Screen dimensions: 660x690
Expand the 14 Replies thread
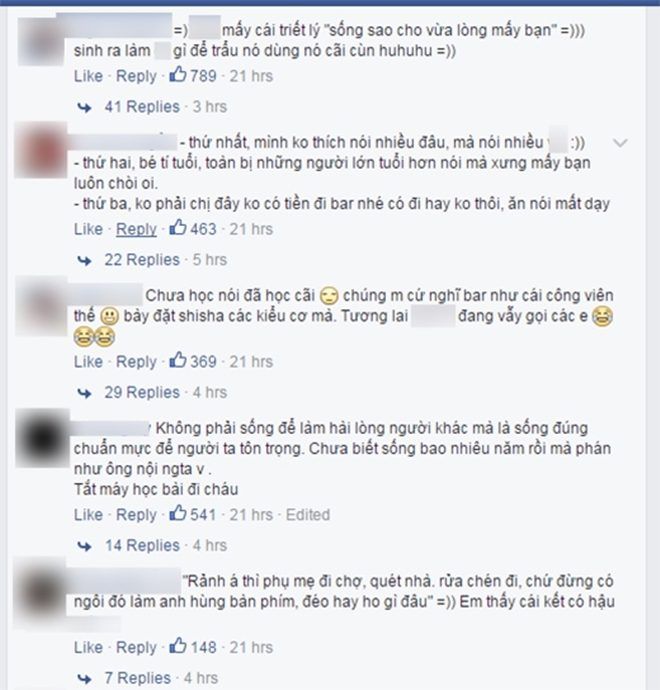142,545
